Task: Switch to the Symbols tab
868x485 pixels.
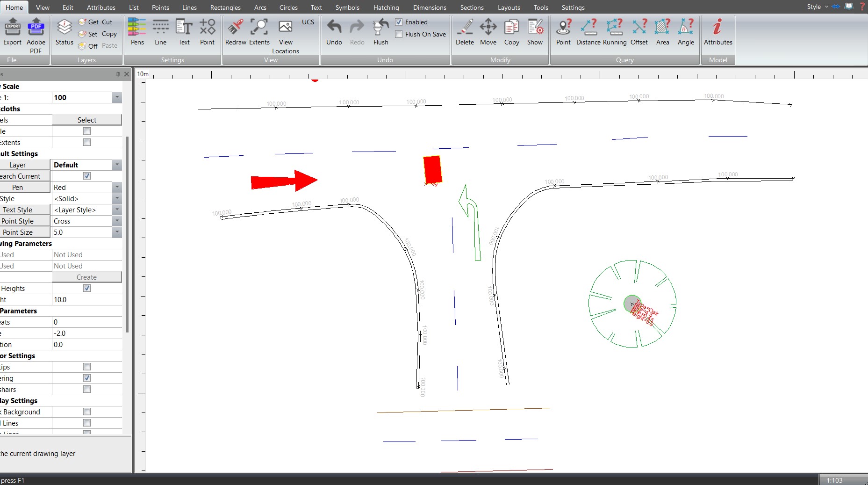Action: pyautogui.click(x=347, y=7)
